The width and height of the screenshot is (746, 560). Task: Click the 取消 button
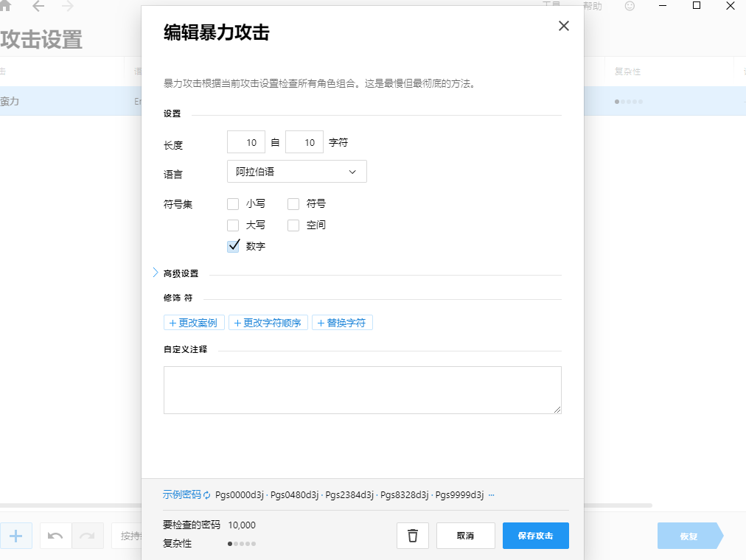(x=466, y=536)
